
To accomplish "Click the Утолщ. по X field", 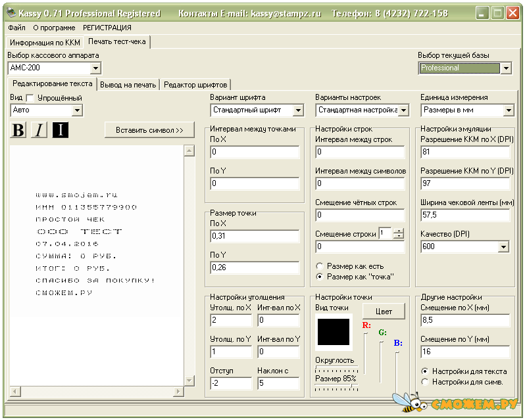I will point(231,320).
